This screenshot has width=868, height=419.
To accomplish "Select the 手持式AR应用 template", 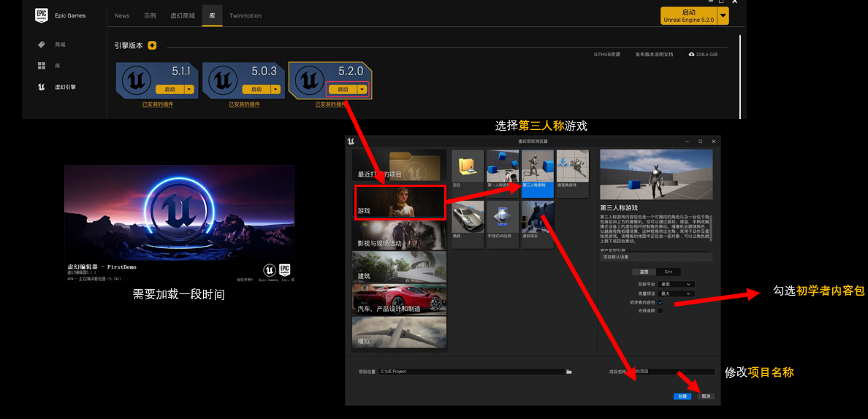I will (502, 225).
